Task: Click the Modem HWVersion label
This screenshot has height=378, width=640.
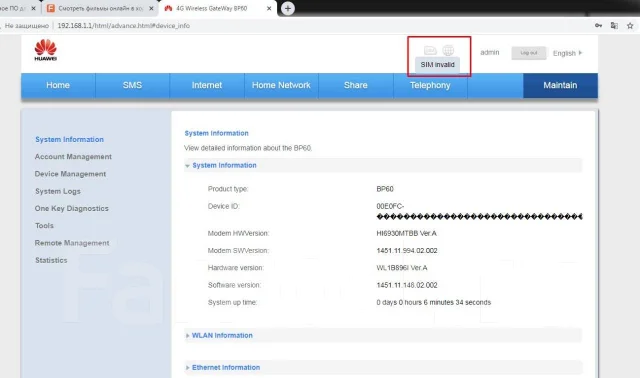Action: [x=238, y=233]
